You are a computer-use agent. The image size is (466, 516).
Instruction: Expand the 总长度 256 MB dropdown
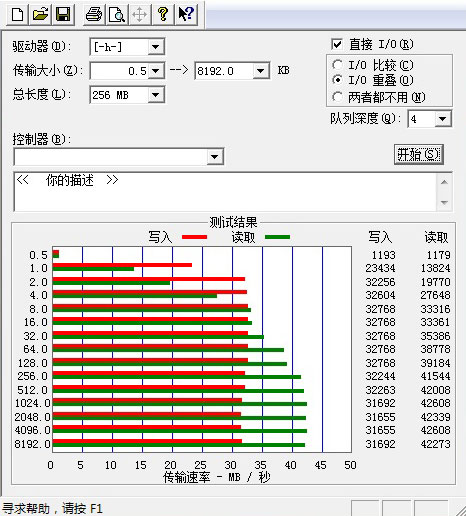(x=155, y=95)
